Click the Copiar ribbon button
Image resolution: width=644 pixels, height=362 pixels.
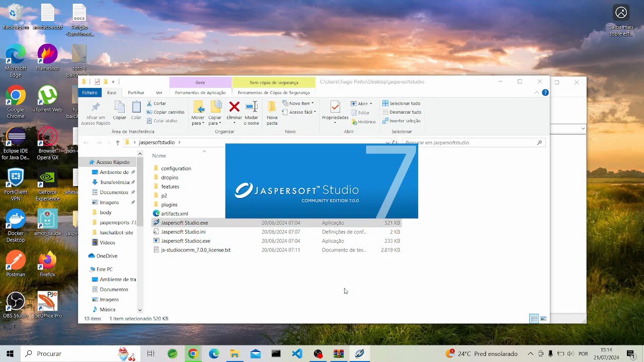(x=119, y=111)
